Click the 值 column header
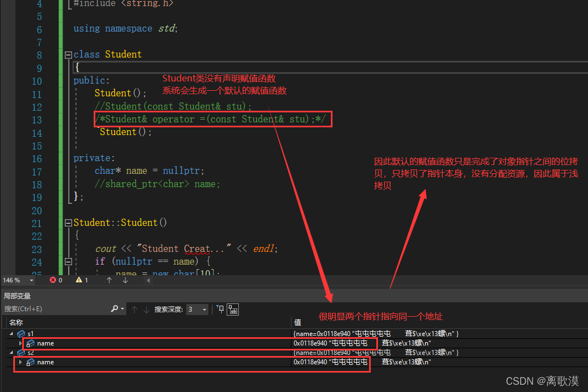Image resolution: width=588 pixels, height=392 pixels. (298, 322)
